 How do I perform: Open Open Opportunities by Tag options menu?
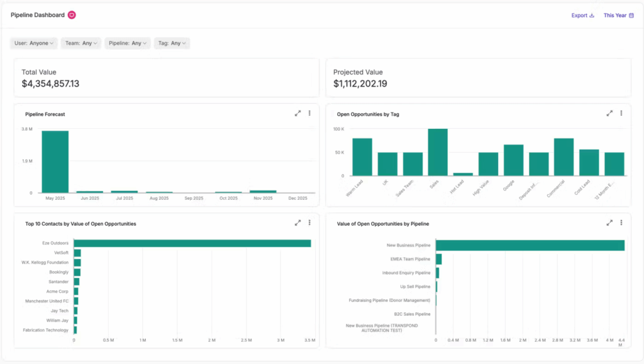click(x=621, y=113)
